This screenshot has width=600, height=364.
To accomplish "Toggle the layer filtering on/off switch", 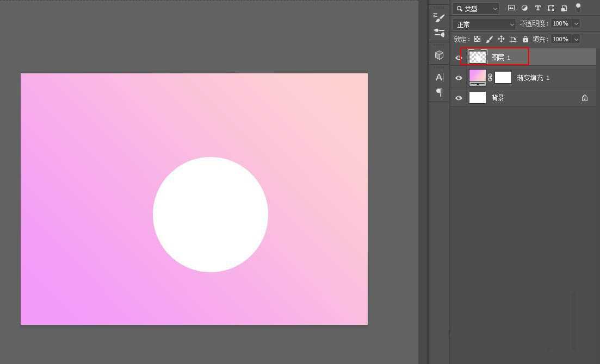I will tap(578, 7).
